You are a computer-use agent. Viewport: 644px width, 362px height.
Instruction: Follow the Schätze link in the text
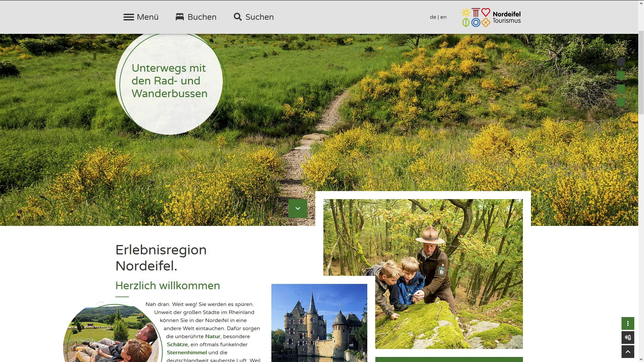pyautogui.click(x=177, y=345)
